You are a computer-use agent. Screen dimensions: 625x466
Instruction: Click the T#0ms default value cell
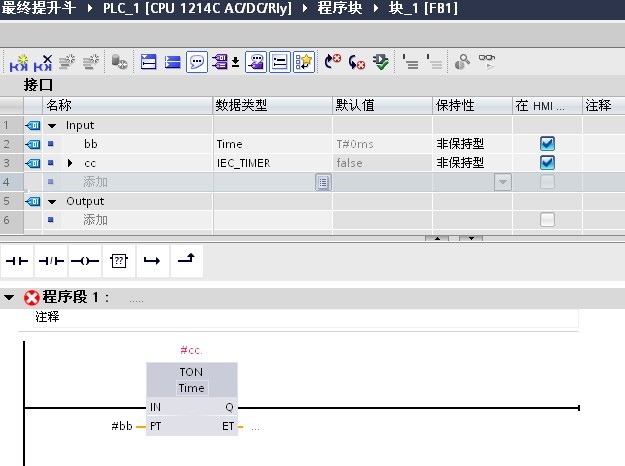382,144
